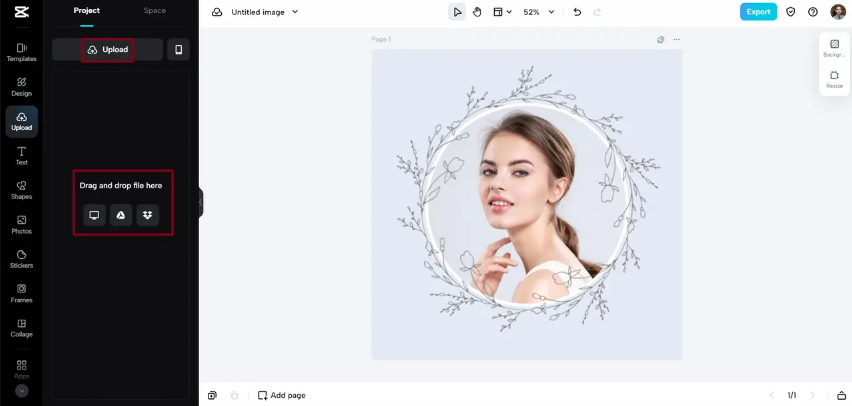852x406 pixels.
Task: Open the Design sidebar panel
Action: (22, 87)
